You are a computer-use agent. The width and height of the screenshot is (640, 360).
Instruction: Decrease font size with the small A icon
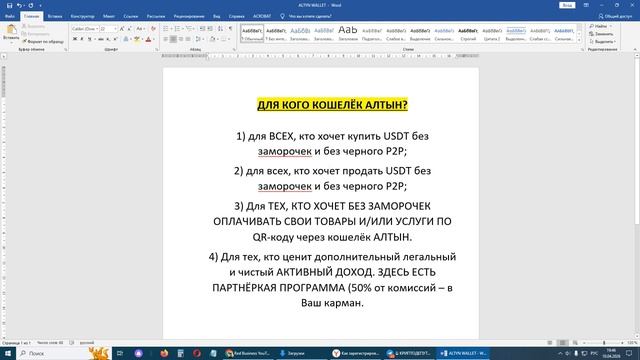point(129,29)
